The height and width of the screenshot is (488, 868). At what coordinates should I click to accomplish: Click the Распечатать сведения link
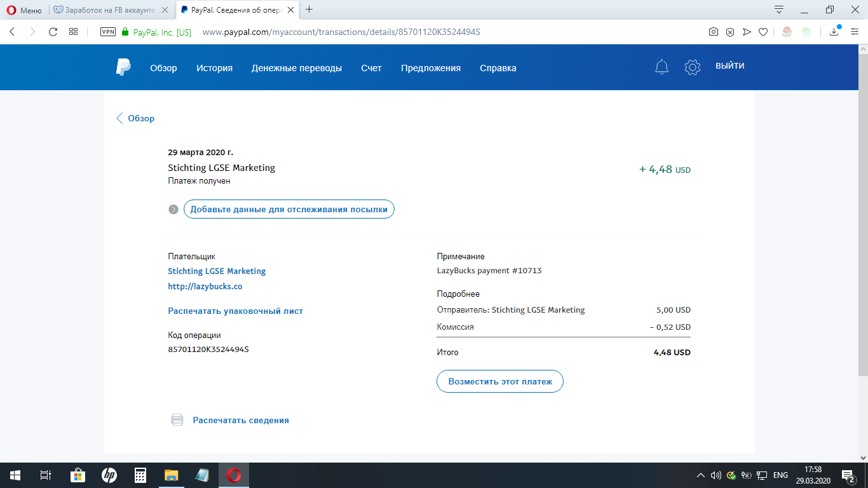241,420
